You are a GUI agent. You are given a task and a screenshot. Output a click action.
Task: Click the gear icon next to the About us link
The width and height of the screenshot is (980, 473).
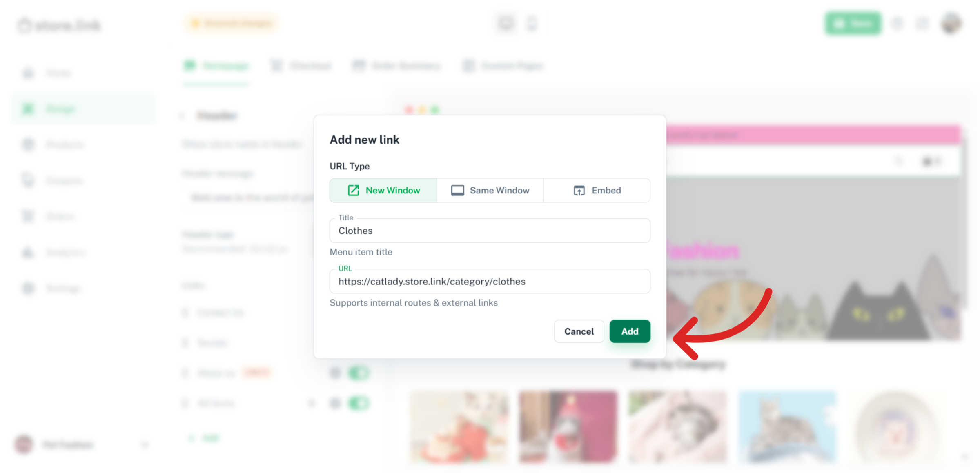tap(335, 373)
